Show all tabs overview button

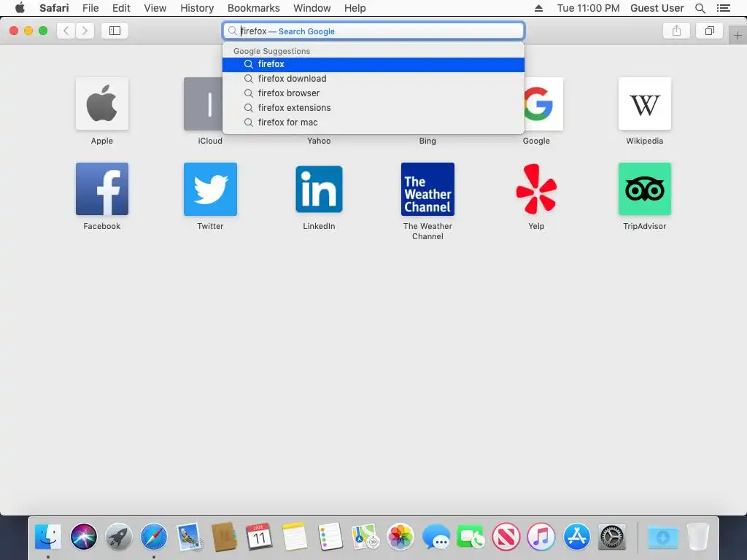709,31
